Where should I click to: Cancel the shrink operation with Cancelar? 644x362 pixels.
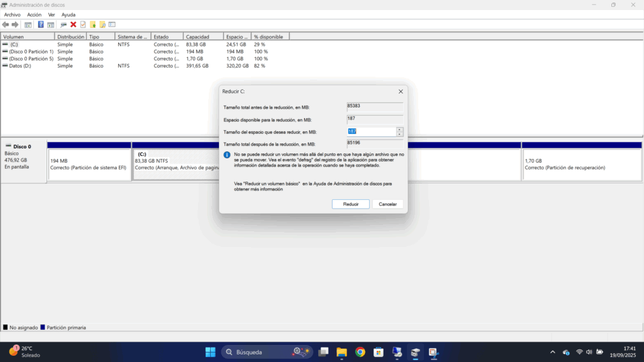pos(387,204)
